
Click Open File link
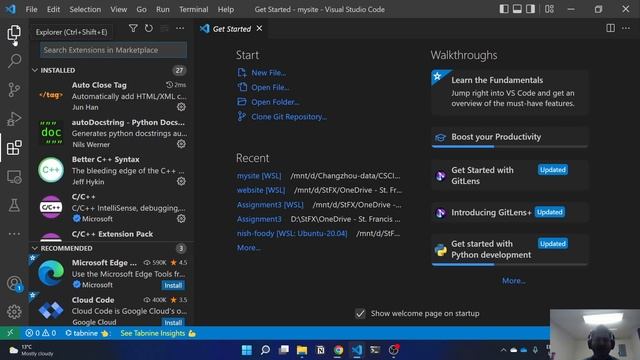click(270, 87)
